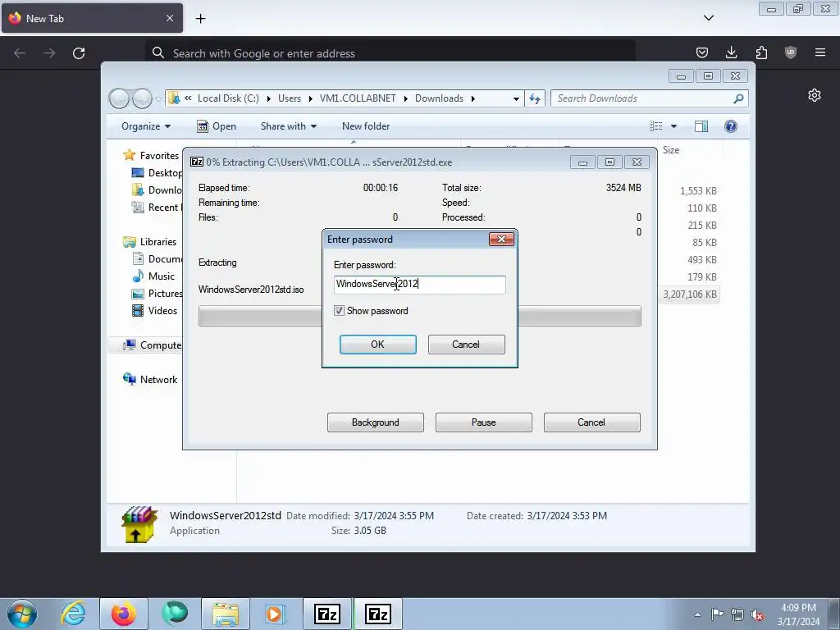This screenshot has width=840, height=630.
Task: Uncheck the Show password checkbox
Action: coord(339,311)
